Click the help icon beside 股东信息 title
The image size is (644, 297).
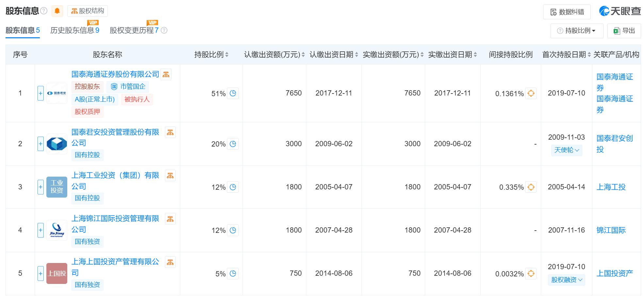click(x=44, y=11)
